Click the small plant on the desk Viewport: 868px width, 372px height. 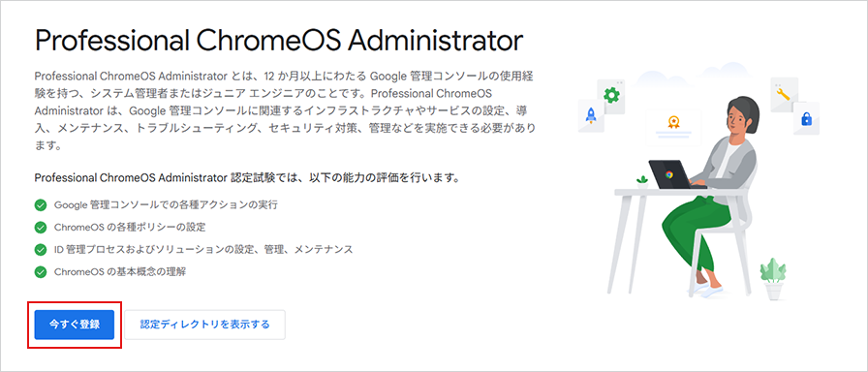coord(642,182)
